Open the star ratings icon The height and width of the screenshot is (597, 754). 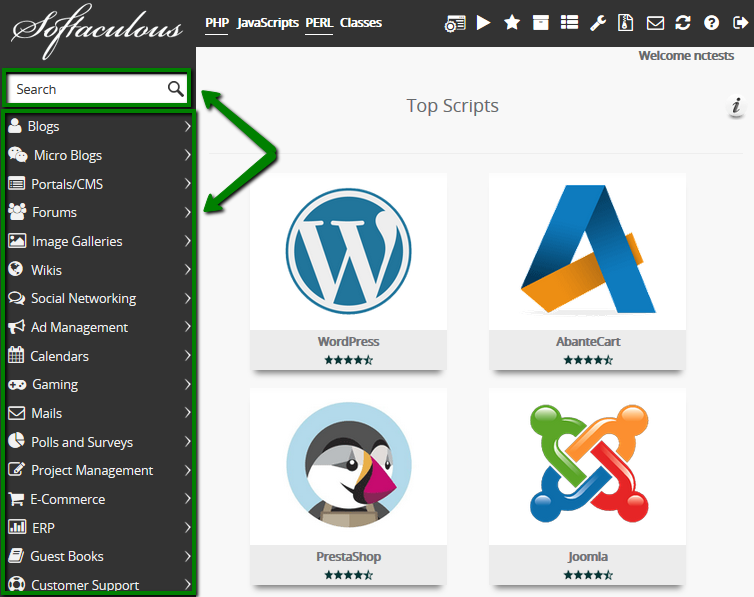coord(512,23)
